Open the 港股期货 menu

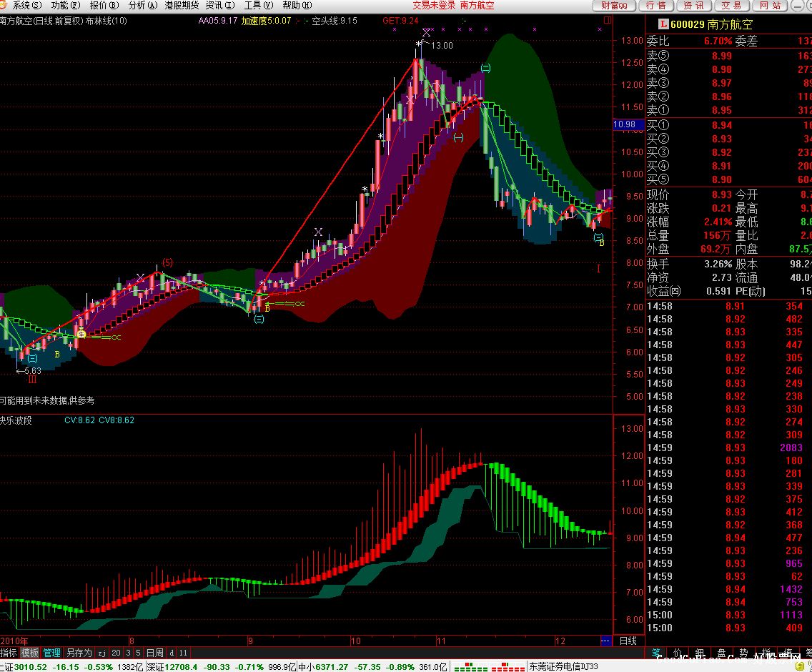coord(182,5)
